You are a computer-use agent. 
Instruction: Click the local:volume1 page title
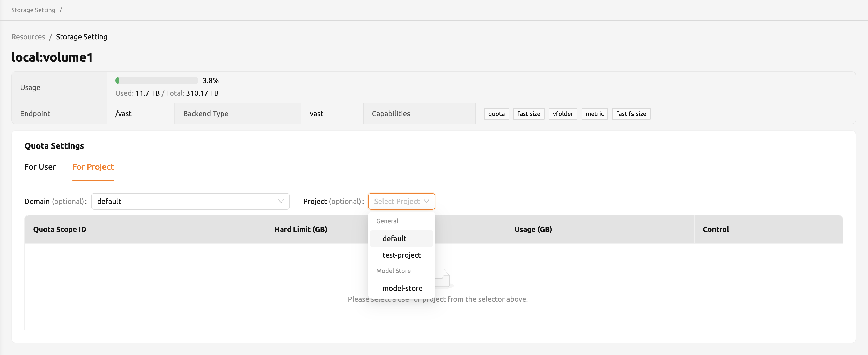(52, 57)
